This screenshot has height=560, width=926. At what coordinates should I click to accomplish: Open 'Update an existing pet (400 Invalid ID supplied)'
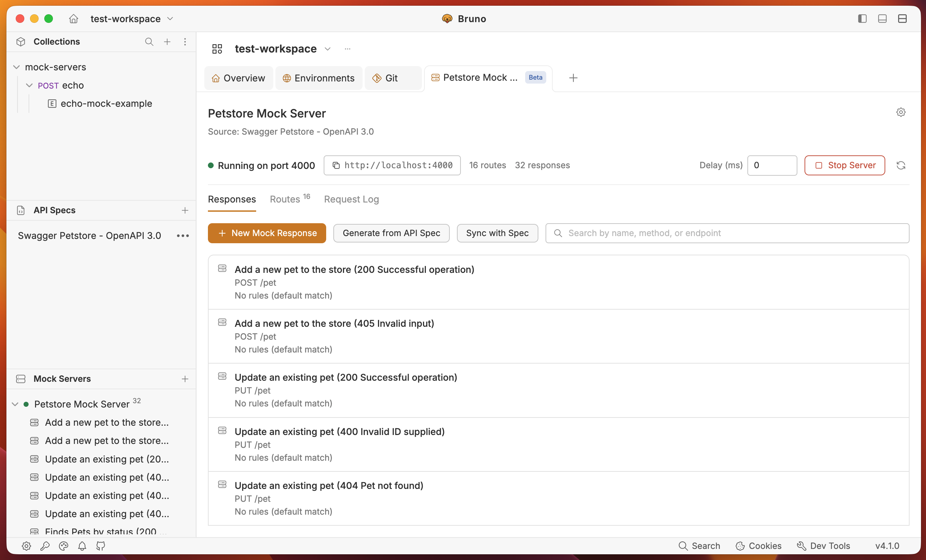pyautogui.click(x=558, y=444)
